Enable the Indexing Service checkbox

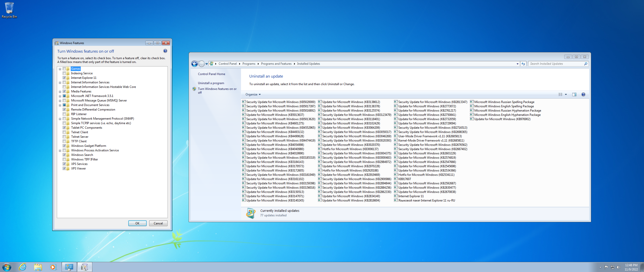coord(64,73)
